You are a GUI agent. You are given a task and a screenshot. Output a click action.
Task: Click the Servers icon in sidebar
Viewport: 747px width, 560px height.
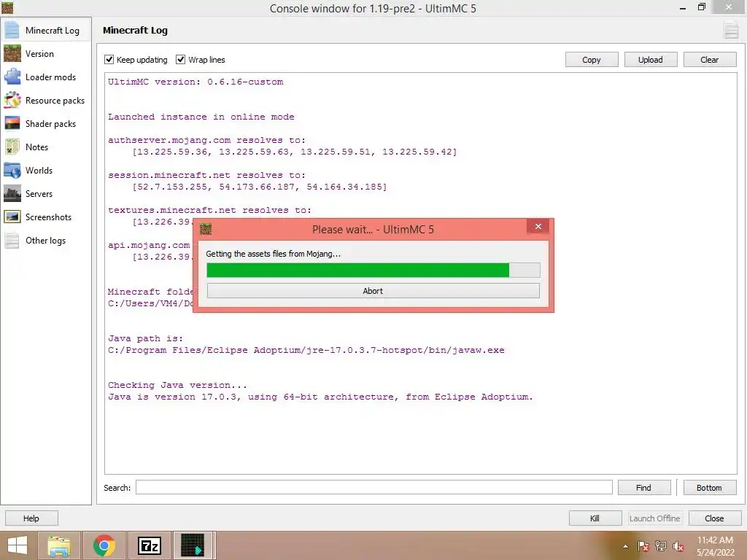tap(12, 193)
